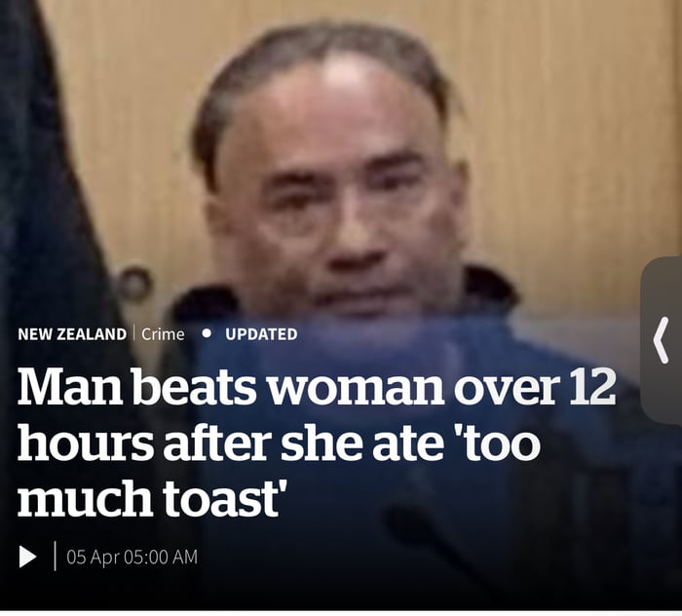Click the 05 Apr 05:00 AM timestamp
Viewport: 682px width, 616px height.
(133, 558)
